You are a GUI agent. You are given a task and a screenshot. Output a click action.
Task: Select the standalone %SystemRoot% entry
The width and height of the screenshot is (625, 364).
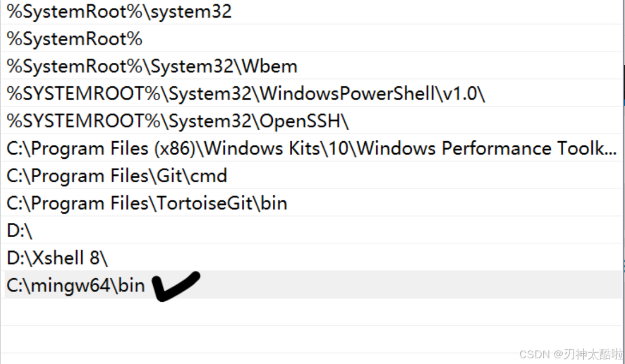click(x=74, y=39)
